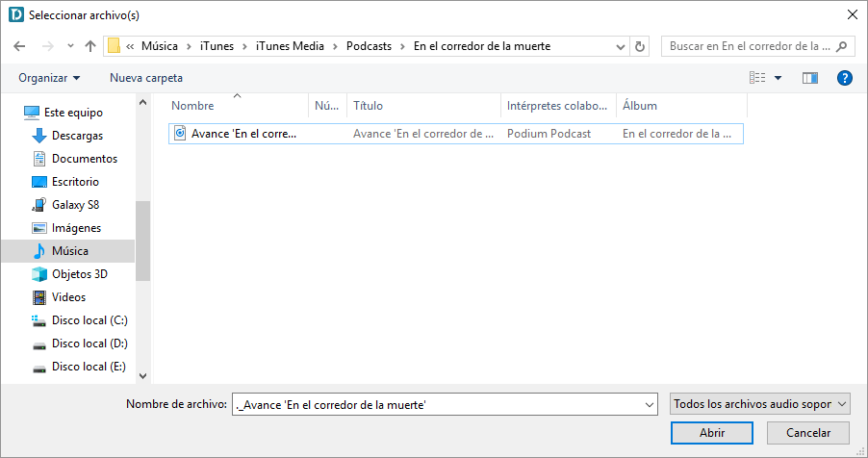Image resolution: width=868 pixels, height=458 pixels.
Task: Sort by Intérpretes colabo... column
Action: (x=558, y=106)
